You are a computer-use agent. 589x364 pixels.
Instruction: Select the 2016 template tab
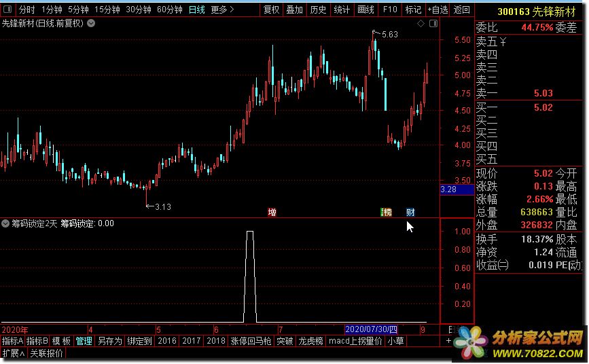167,341
